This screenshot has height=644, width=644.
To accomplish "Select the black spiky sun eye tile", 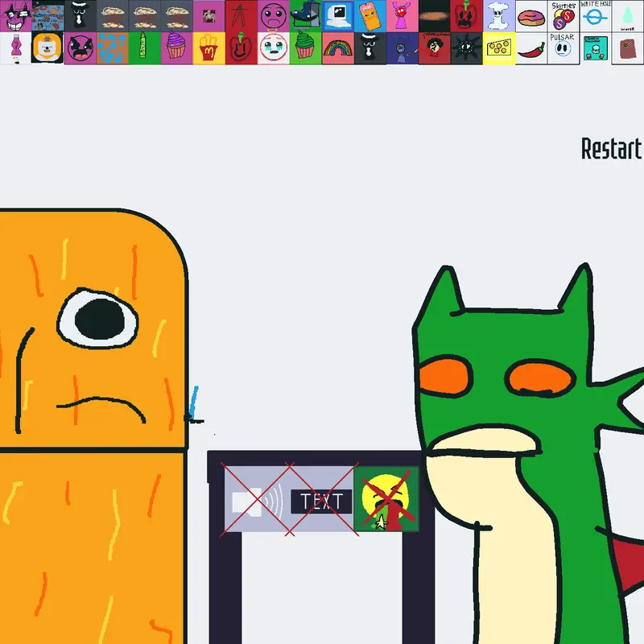I will click(x=467, y=48).
